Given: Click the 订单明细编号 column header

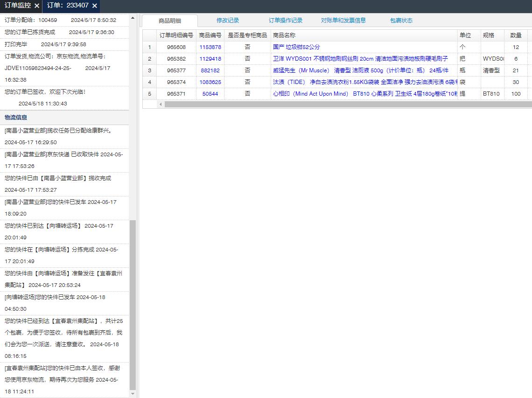Looking at the screenshot, I should coord(176,35).
